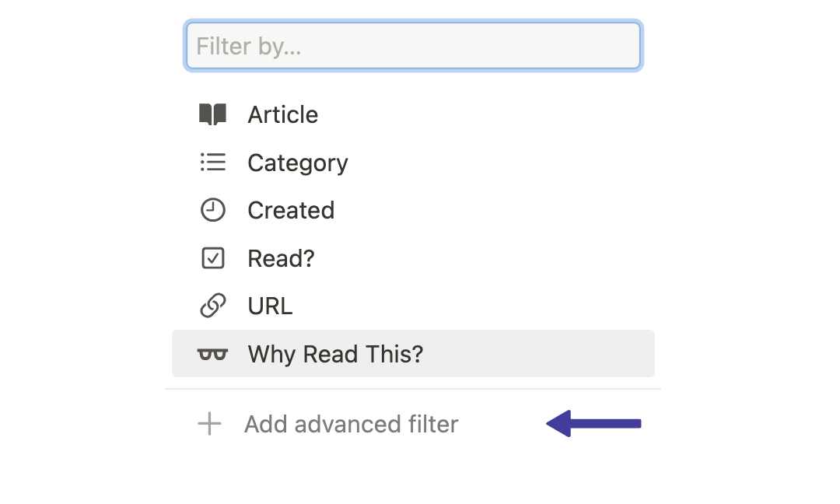The image size is (840, 504).
Task: Open the Article property filter
Action: [x=282, y=114]
